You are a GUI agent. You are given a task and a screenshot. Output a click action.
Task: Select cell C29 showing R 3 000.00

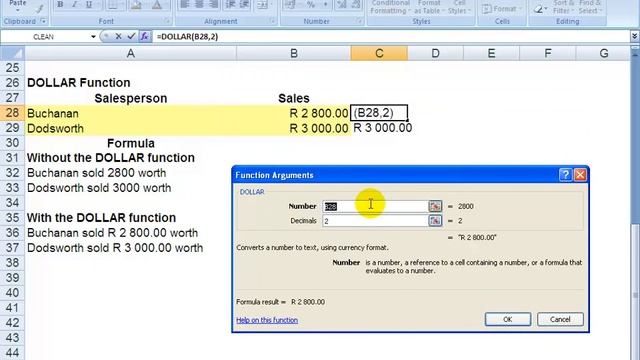(379, 128)
